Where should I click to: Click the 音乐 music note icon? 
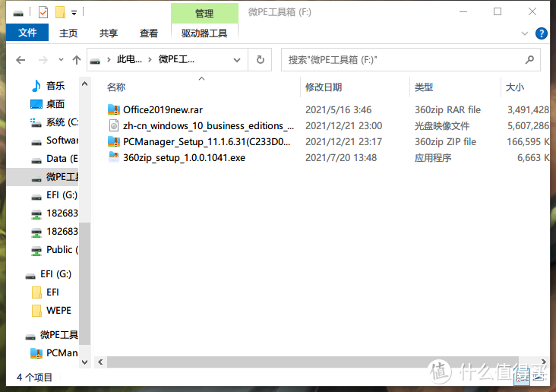click(x=36, y=86)
